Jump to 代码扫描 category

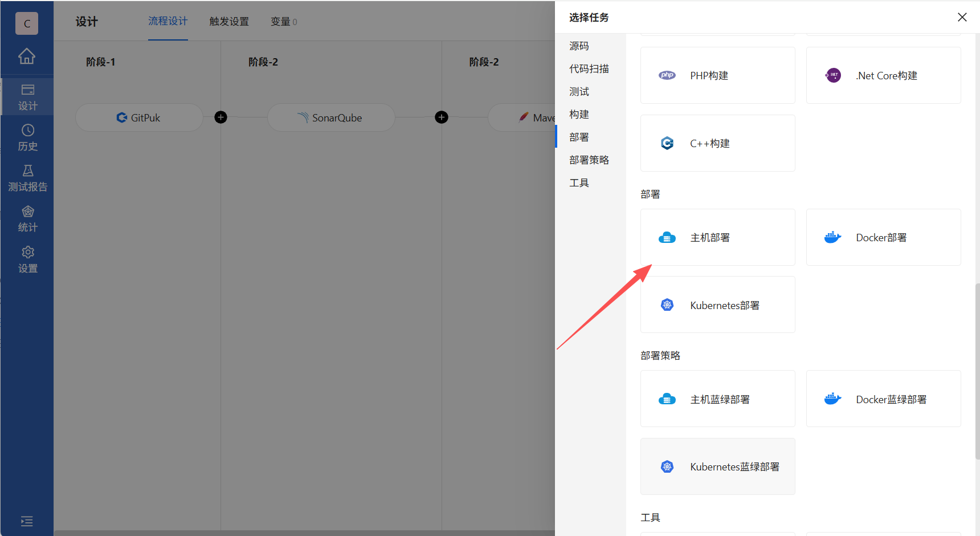589,68
